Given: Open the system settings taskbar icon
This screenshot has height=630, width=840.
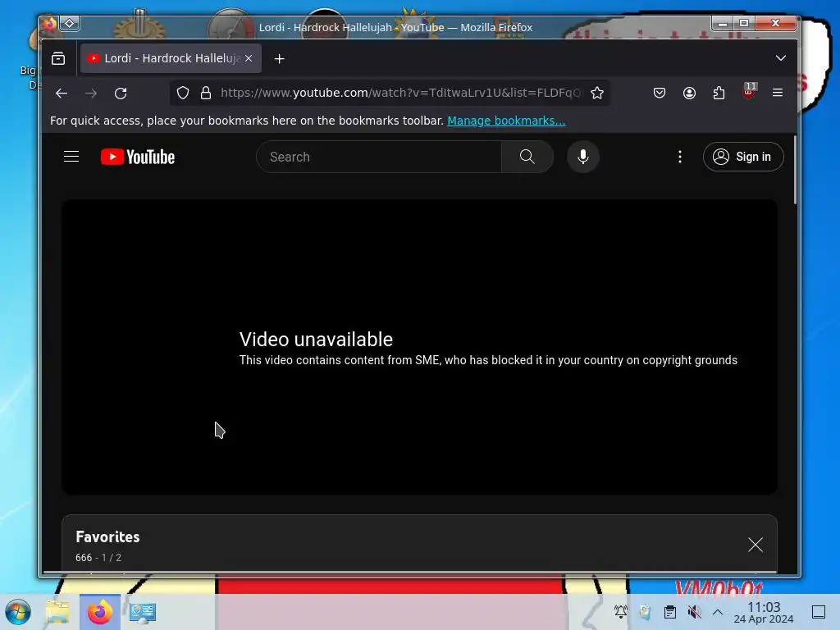Looking at the screenshot, I should point(143,612).
